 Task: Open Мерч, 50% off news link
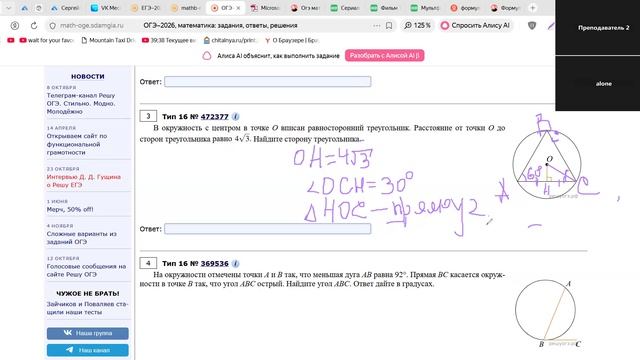tap(70, 209)
